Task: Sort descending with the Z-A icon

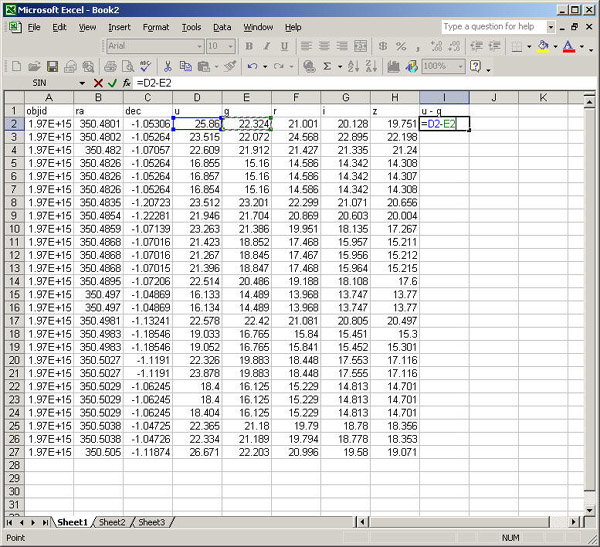Action: 371,67
